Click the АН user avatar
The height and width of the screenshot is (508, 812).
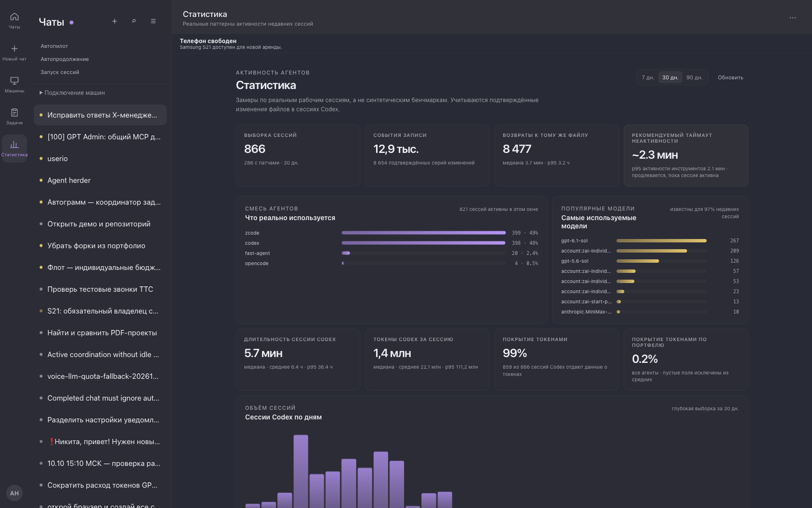(14, 493)
